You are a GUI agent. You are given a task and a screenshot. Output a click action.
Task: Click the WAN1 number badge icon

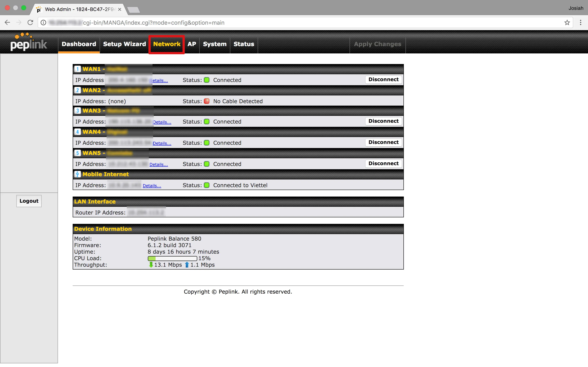tap(77, 69)
